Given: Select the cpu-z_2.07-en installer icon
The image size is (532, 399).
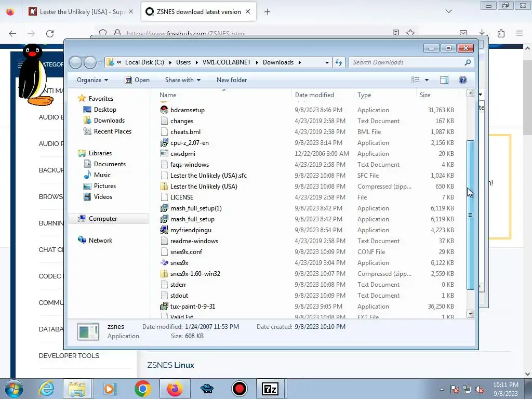Looking at the screenshot, I should (164, 142).
